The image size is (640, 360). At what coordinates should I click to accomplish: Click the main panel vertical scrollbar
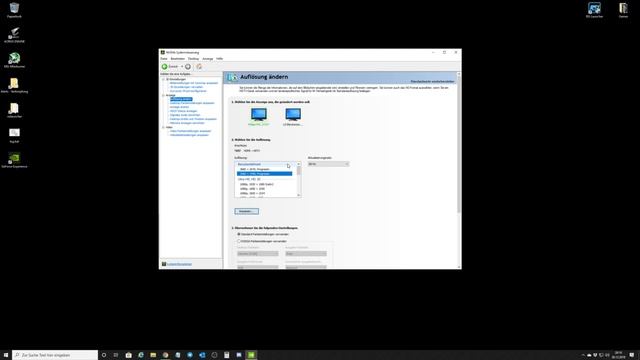(459, 145)
